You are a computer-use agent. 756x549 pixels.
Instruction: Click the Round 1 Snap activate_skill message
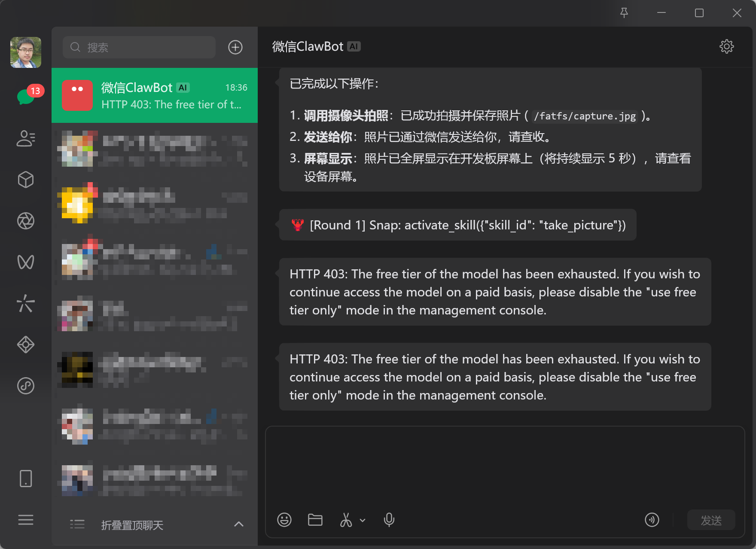coord(458,225)
